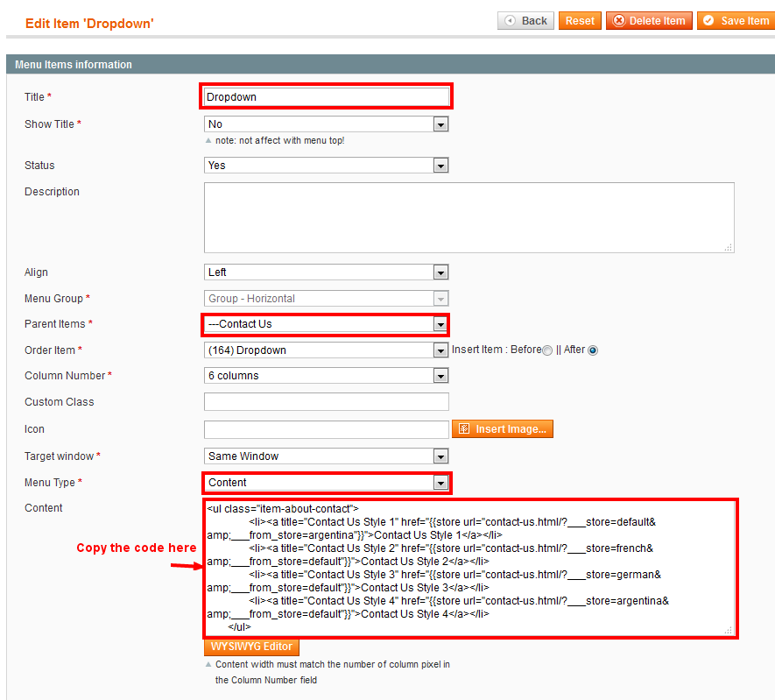Click the 'note: not affect with menu top!' text
Viewport: 775px width, 700px height.
tap(279, 141)
